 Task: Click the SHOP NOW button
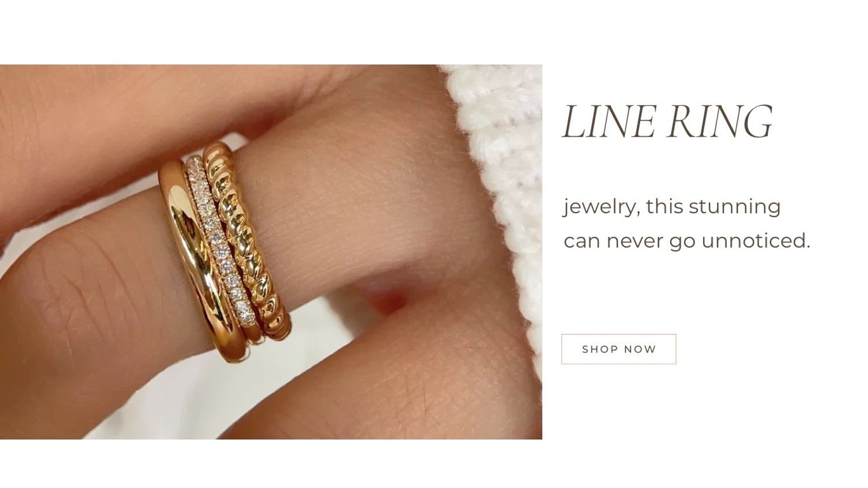point(619,349)
